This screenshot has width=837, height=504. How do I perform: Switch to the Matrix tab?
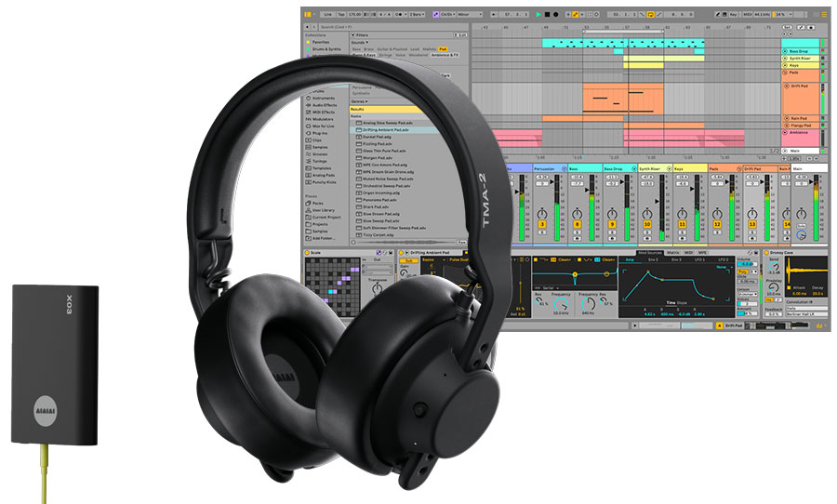pyautogui.click(x=673, y=253)
